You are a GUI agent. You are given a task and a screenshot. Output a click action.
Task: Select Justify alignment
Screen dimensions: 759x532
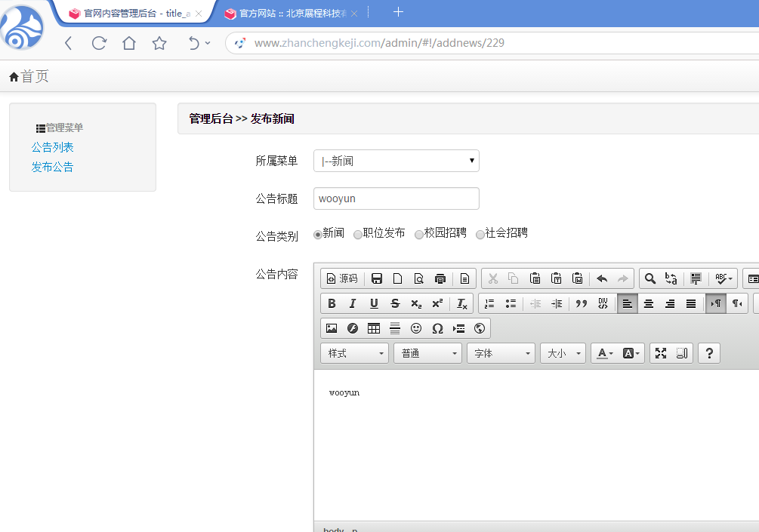click(691, 303)
